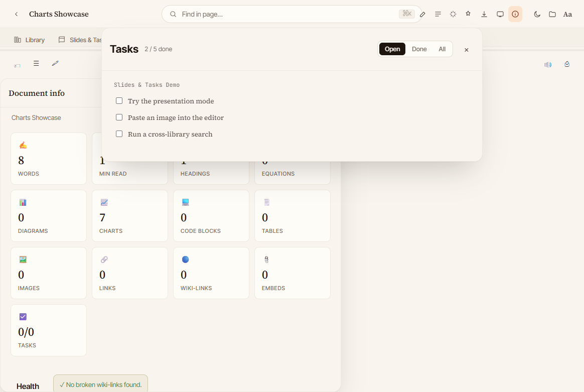This screenshot has height=392, width=584.
Task: Click the '2 / 5 done' progress text
Action: tap(158, 49)
